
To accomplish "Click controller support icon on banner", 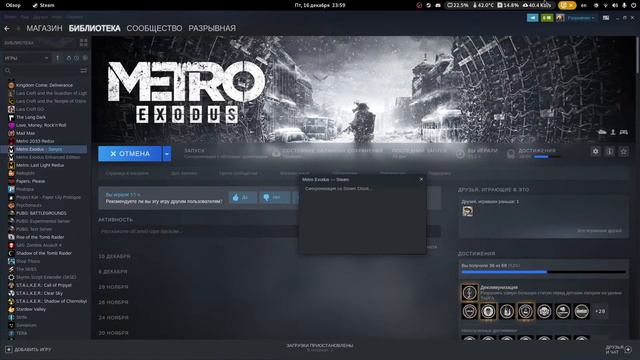I will (x=623, y=132).
